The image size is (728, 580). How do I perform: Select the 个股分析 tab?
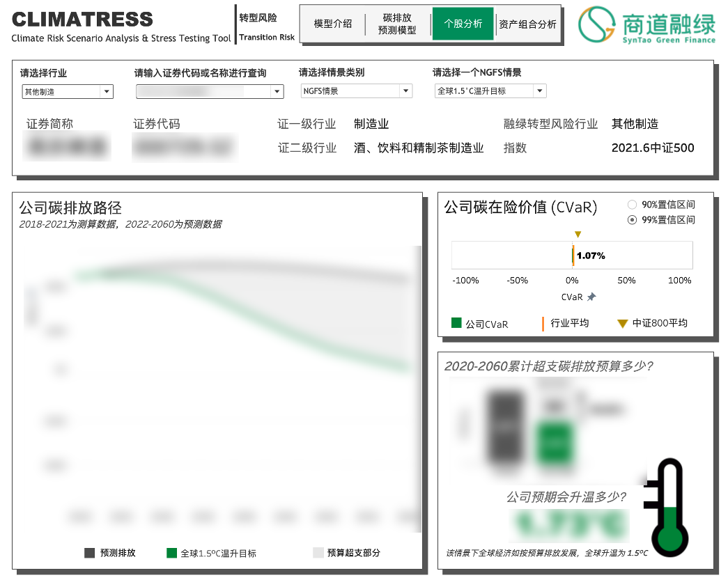coord(463,24)
